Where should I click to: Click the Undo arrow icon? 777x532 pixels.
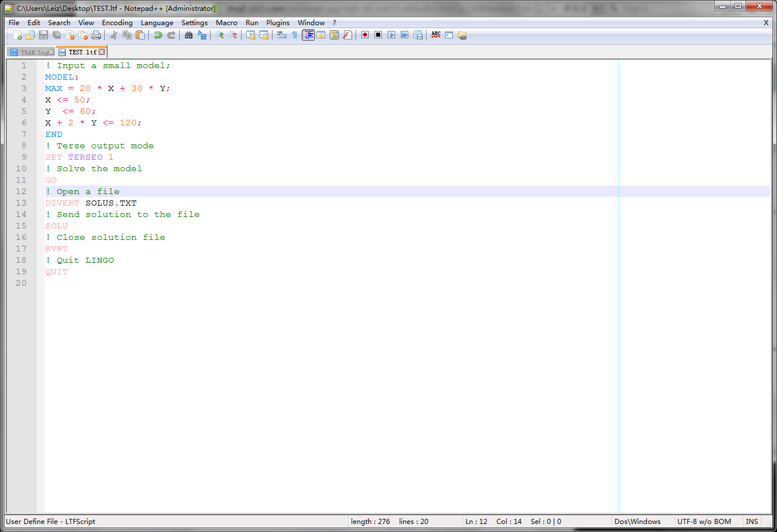[157, 36]
